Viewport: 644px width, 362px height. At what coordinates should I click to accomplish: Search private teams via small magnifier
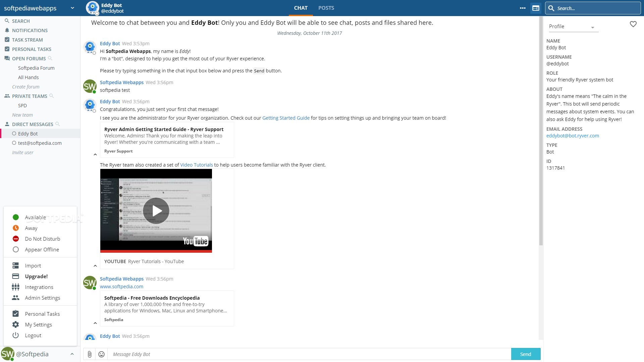click(51, 96)
